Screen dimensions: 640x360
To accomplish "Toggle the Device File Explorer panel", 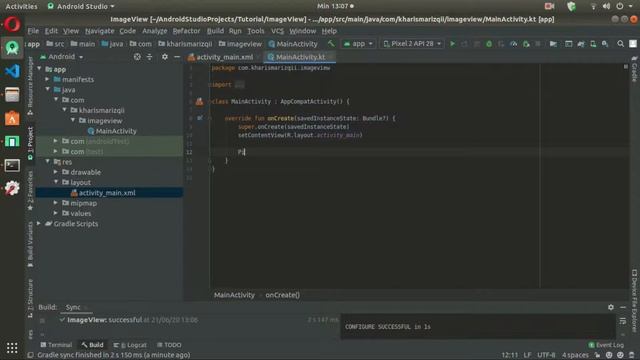I will pyautogui.click(x=634, y=301).
